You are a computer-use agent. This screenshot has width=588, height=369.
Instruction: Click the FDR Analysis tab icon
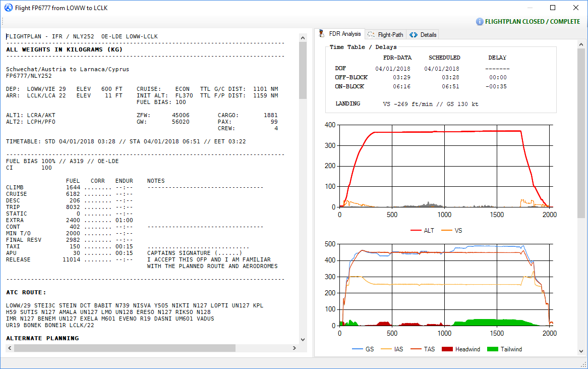(x=321, y=34)
